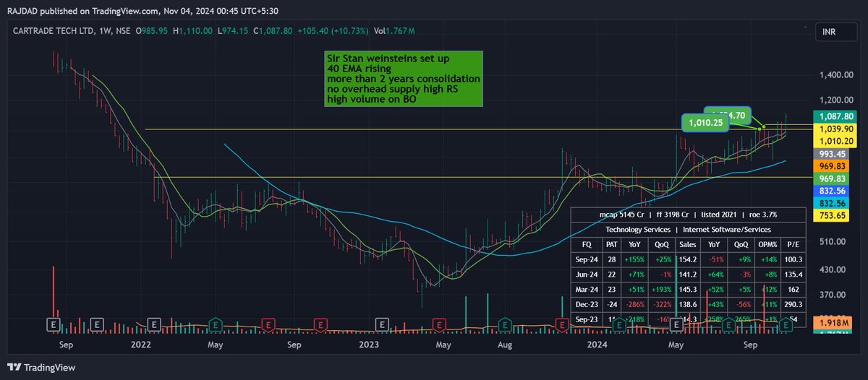Click the red earnings marker above May 2023
Image resolution: width=868 pixels, height=380 pixels.
(438, 324)
